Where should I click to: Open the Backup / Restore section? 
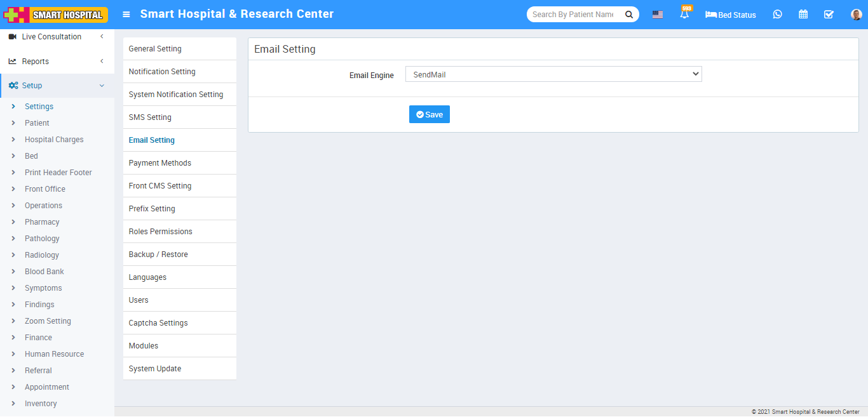point(158,255)
